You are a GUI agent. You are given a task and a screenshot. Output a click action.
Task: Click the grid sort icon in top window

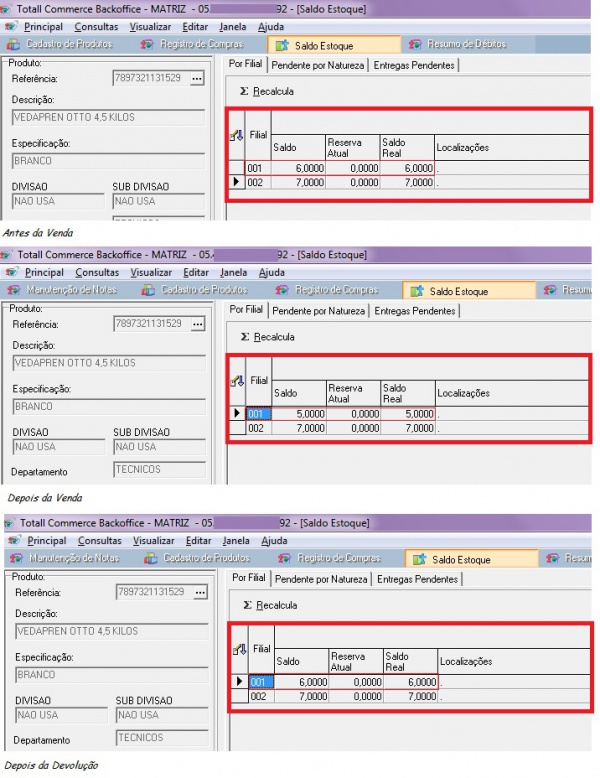(236, 136)
